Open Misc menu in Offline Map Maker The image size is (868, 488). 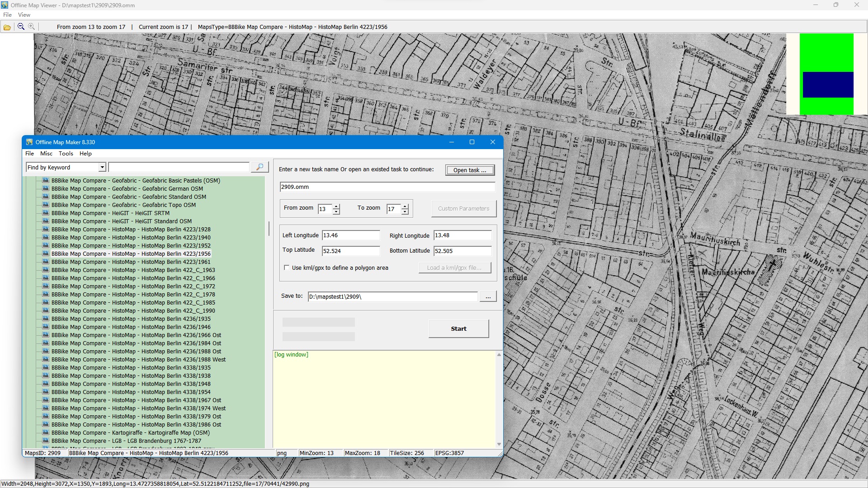tap(46, 154)
